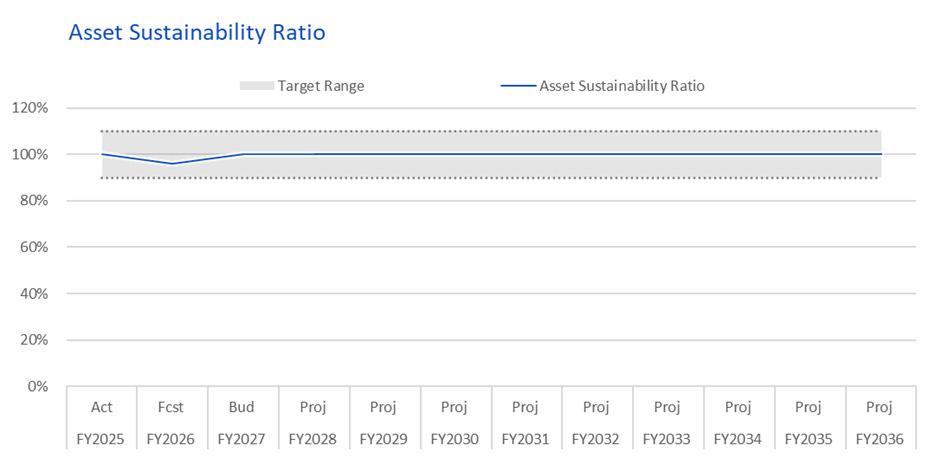The width and height of the screenshot is (936, 458).
Task: Select the Proj FY2036 axis category
Action: click(x=880, y=423)
